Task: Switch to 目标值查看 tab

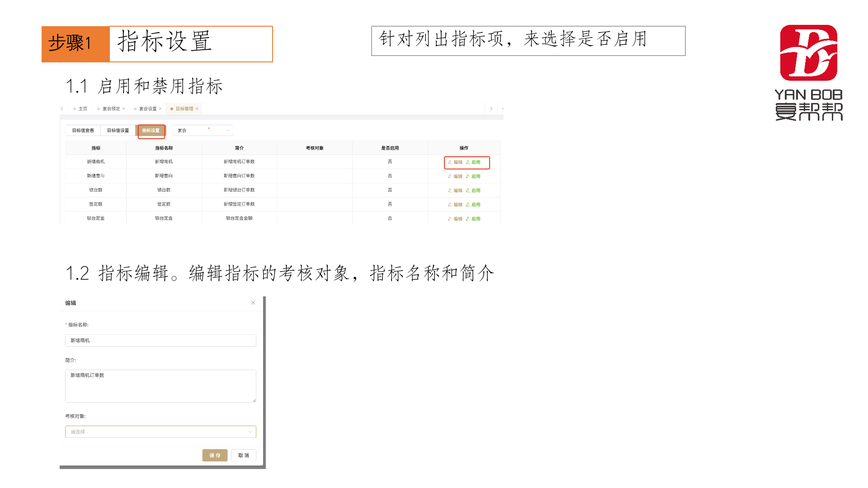Action: (83, 131)
